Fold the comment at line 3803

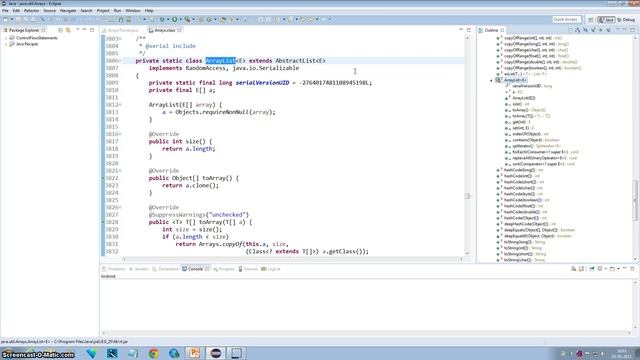(120, 39)
